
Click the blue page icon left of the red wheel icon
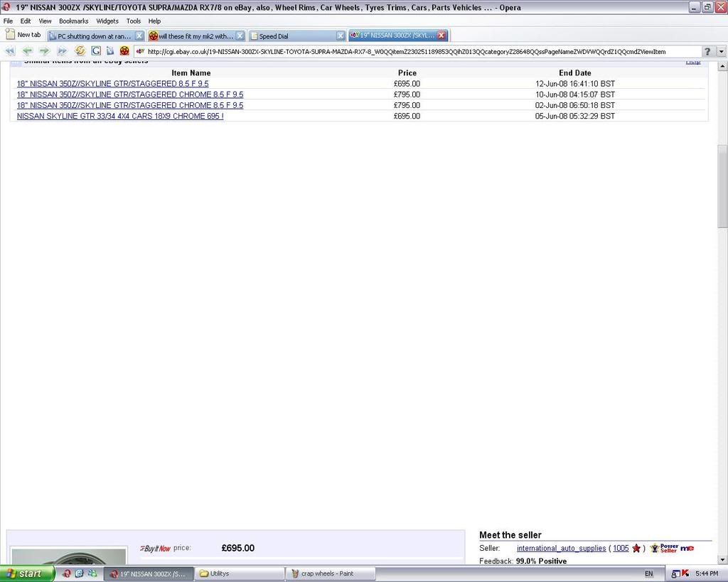pos(110,51)
